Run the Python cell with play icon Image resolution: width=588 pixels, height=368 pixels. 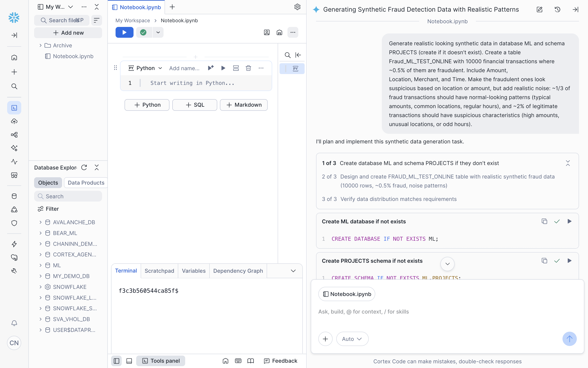(x=223, y=68)
